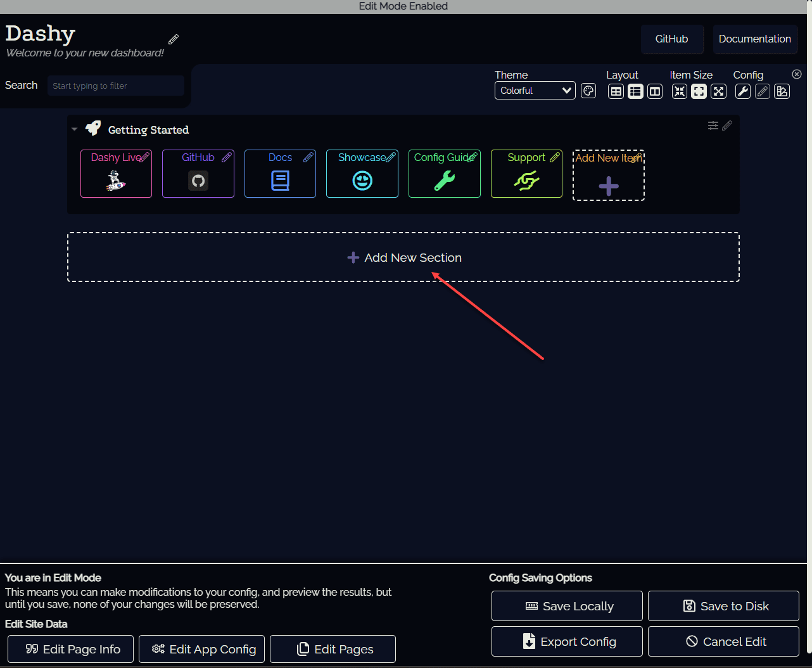This screenshot has height=668, width=812.
Task: Open the GitHub link in header
Action: coord(671,39)
